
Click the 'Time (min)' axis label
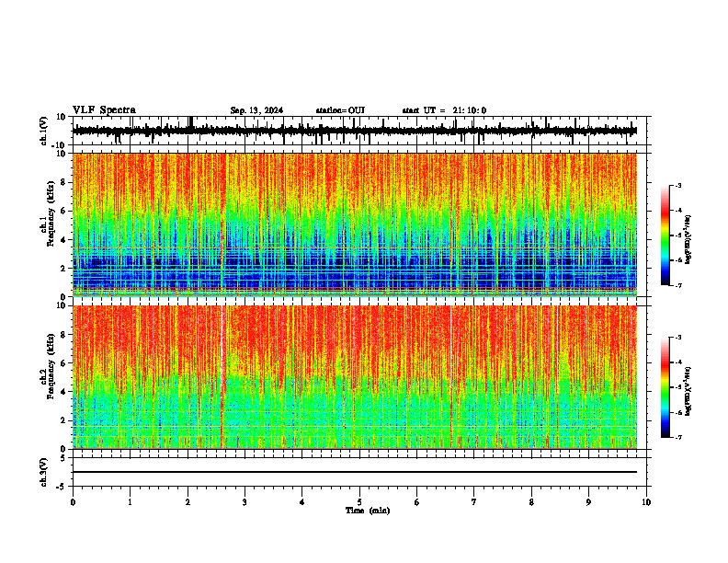[368, 511]
